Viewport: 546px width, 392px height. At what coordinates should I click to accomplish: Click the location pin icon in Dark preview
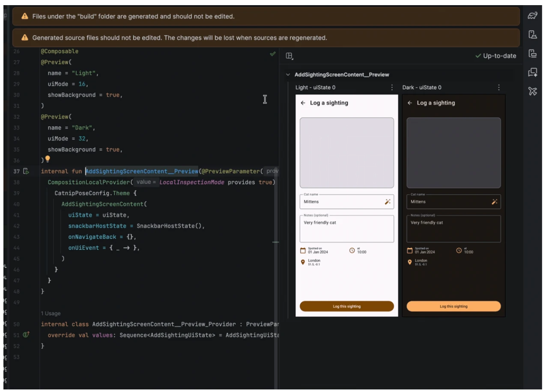point(409,262)
